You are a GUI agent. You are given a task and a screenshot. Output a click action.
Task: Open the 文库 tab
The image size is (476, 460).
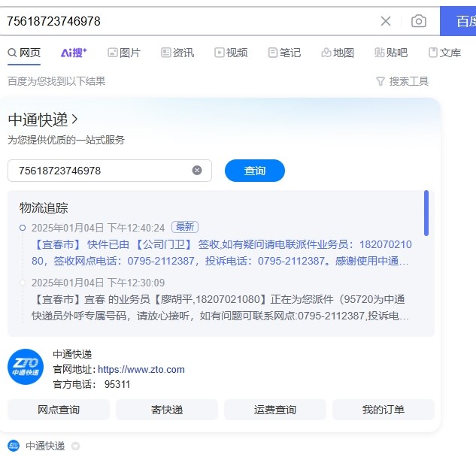(444, 53)
